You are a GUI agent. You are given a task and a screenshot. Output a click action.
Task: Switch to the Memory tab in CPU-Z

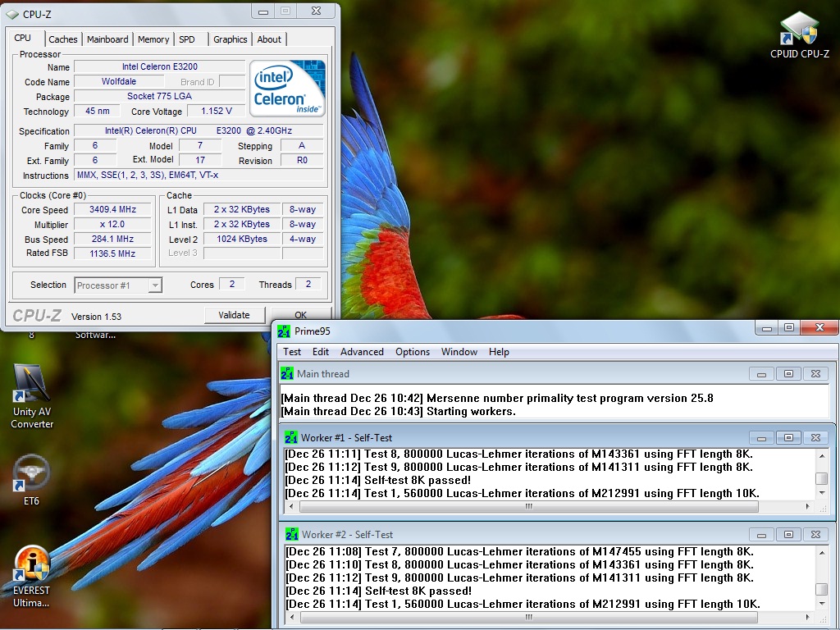(x=153, y=39)
